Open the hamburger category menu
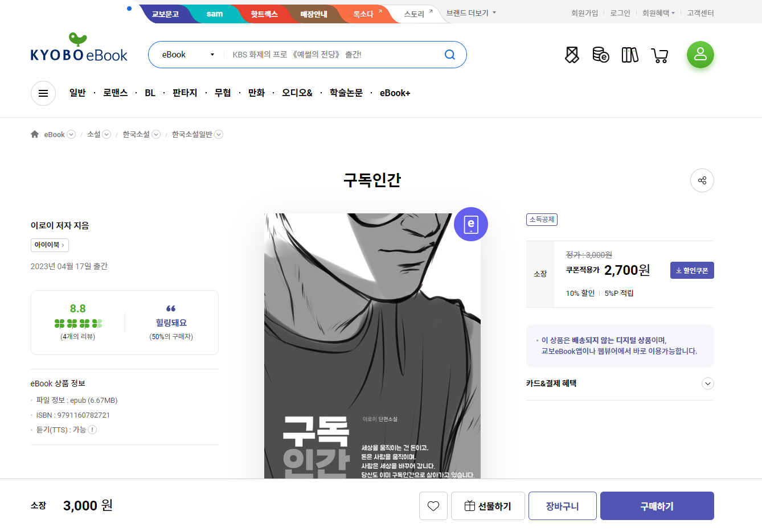 (x=43, y=93)
